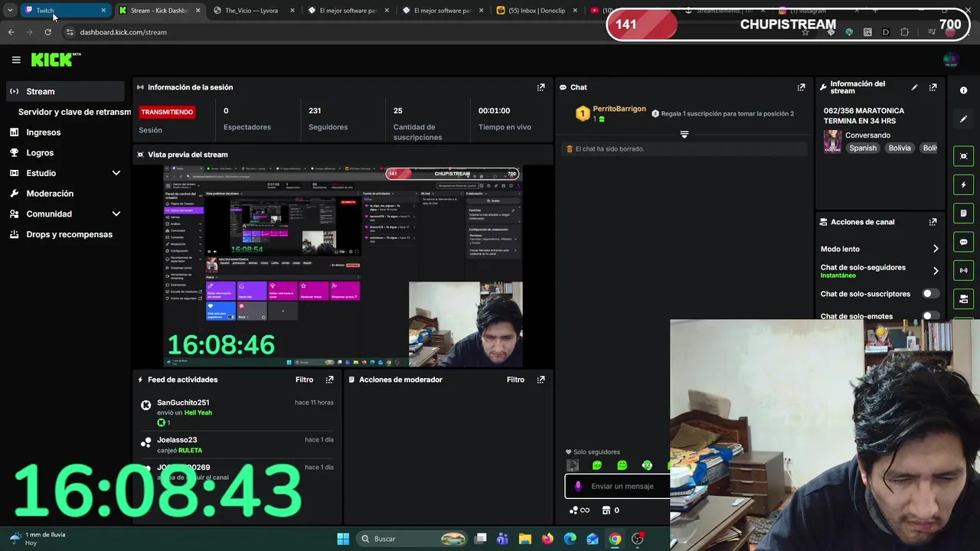
Task: Open Servidor y clave de retransmisión
Action: [x=74, y=112]
